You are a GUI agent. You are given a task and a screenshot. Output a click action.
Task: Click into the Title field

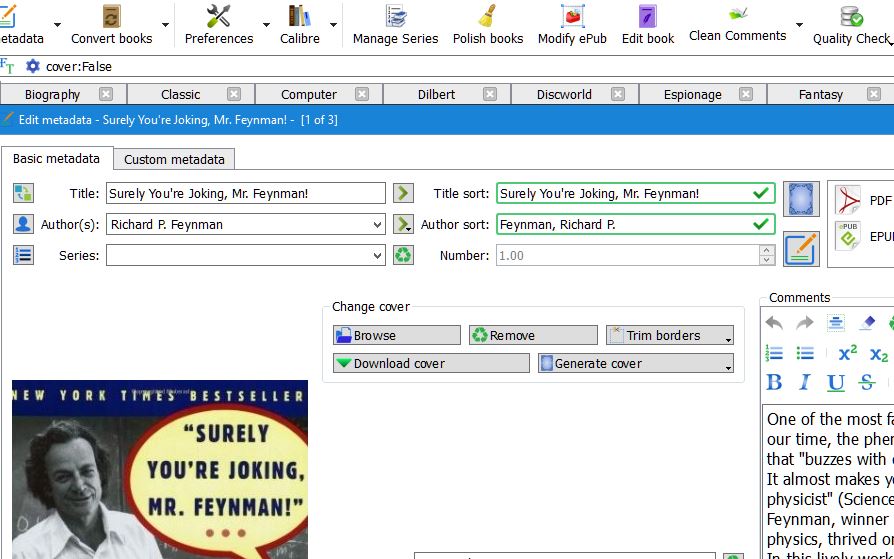246,193
